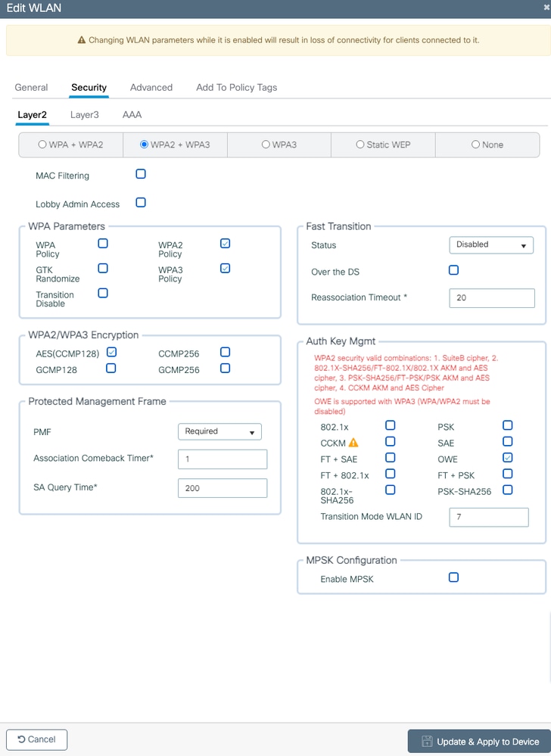551x756 pixels.
Task: Open the Advanced tab
Action: coord(151,87)
